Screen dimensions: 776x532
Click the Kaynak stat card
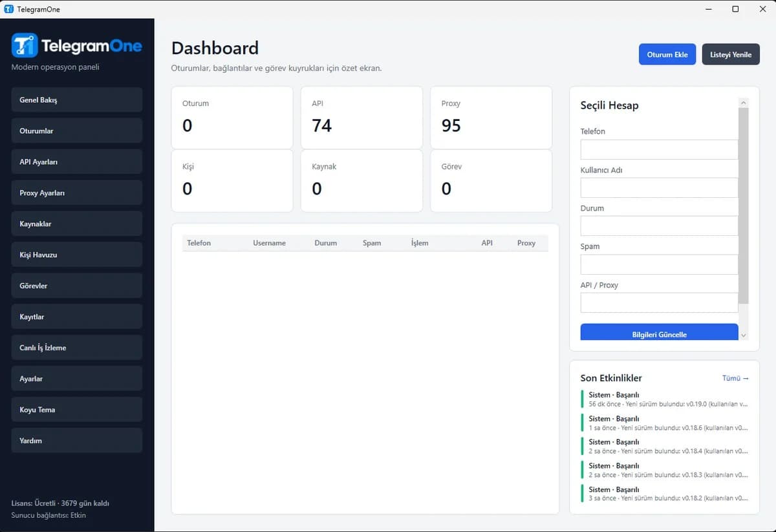[361, 181]
